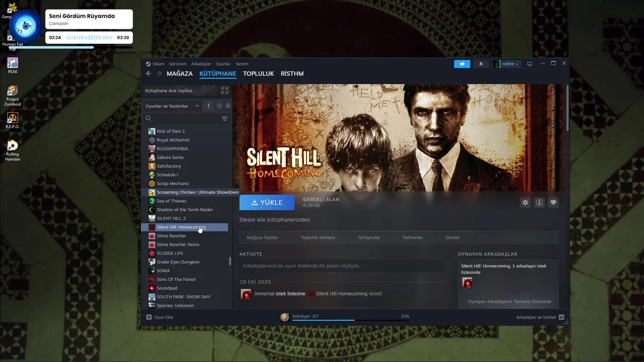Click Seni Gördüm Rüyamda song title

82,16
